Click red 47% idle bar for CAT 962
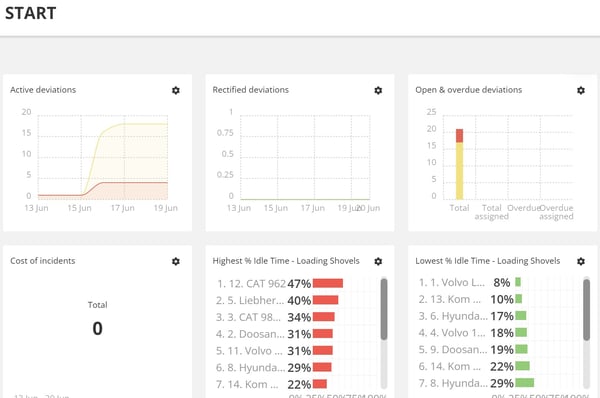The width and height of the screenshot is (600, 398). point(328,283)
